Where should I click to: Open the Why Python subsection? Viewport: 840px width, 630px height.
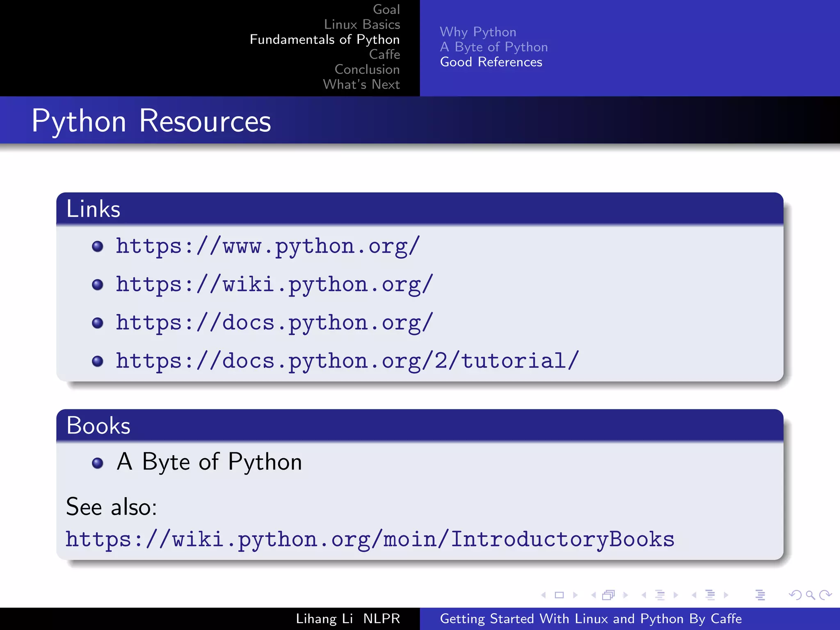(478, 32)
